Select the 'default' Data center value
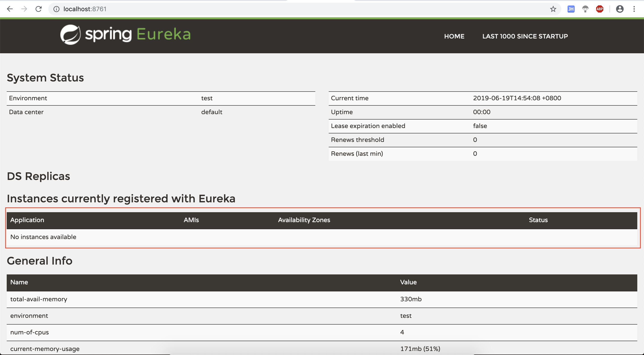Image resolution: width=644 pixels, height=355 pixels. coord(212,112)
